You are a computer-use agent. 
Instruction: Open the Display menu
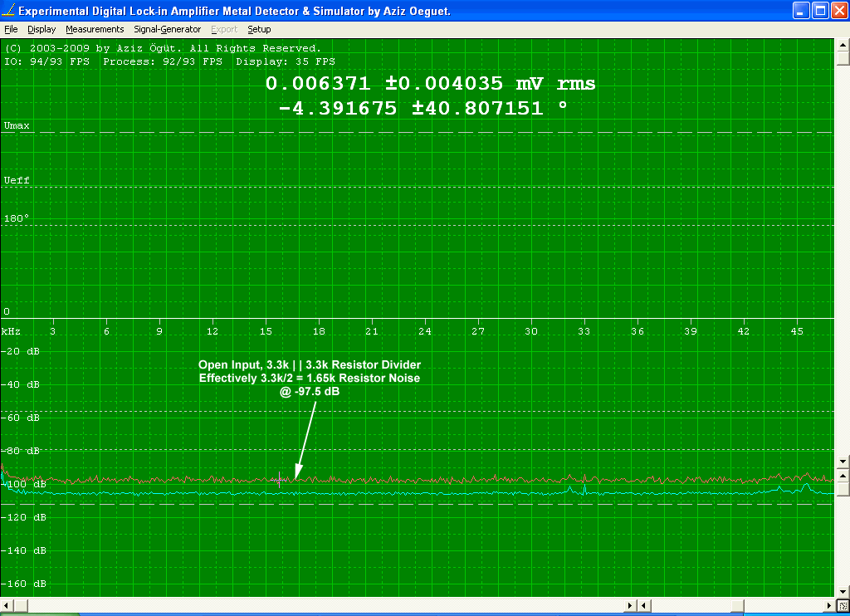[42, 29]
